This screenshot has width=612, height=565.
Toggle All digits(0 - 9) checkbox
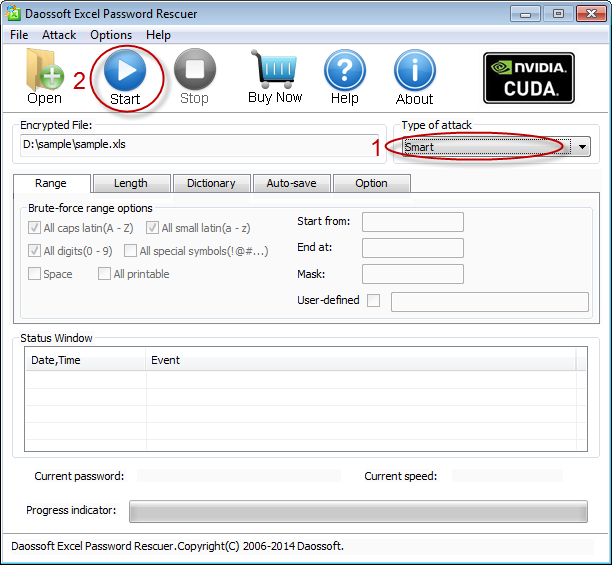pyautogui.click(x=34, y=251)
